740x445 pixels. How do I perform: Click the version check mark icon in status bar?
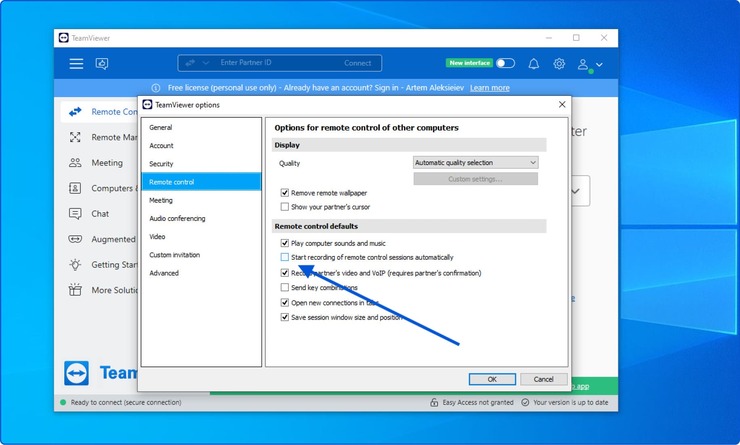pyautogui.click(x=525, y=403)
